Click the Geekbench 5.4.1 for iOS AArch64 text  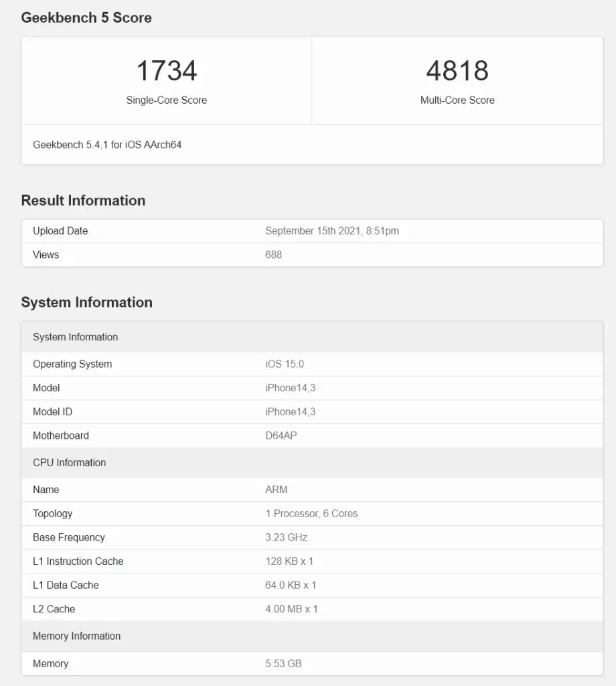[x=107, y=145]
